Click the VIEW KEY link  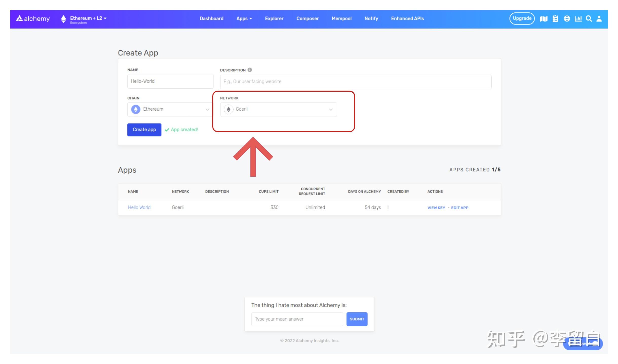tap(436, 208)
